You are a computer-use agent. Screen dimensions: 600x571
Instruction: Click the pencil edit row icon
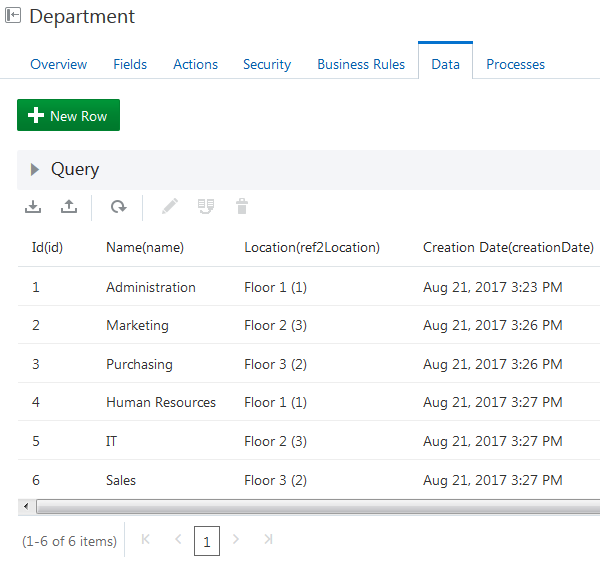[x=170, y=207]
